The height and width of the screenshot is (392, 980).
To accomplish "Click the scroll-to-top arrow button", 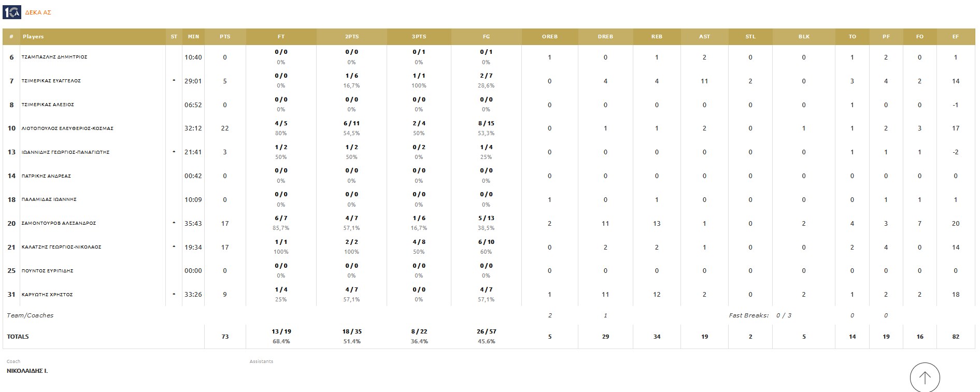I will coord(925,378).
